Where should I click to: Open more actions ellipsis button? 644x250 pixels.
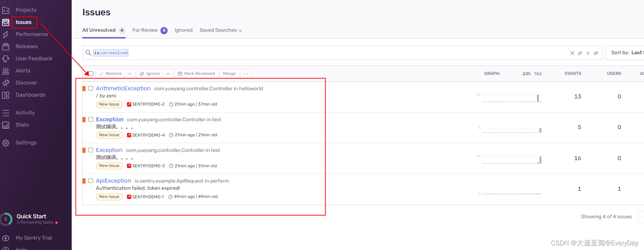246,73
